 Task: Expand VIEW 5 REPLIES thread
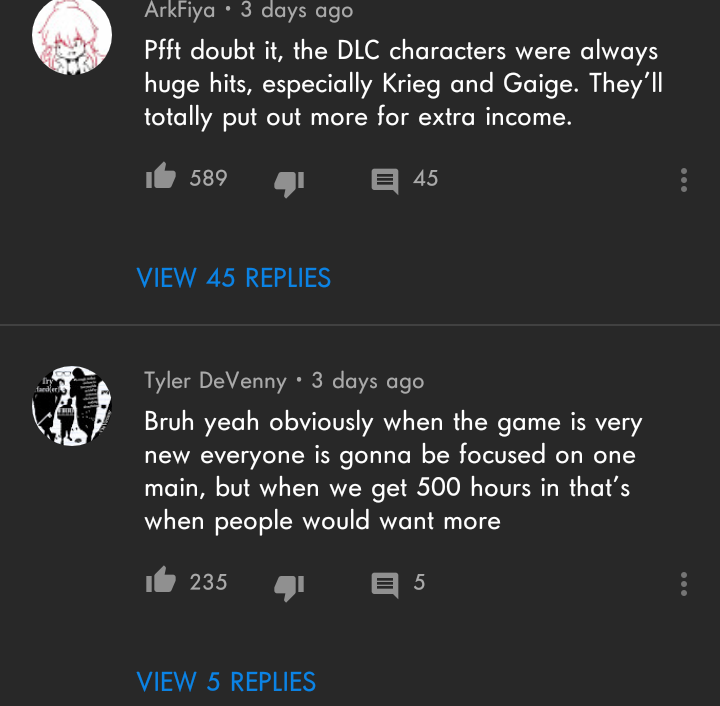tap(226, 682)
